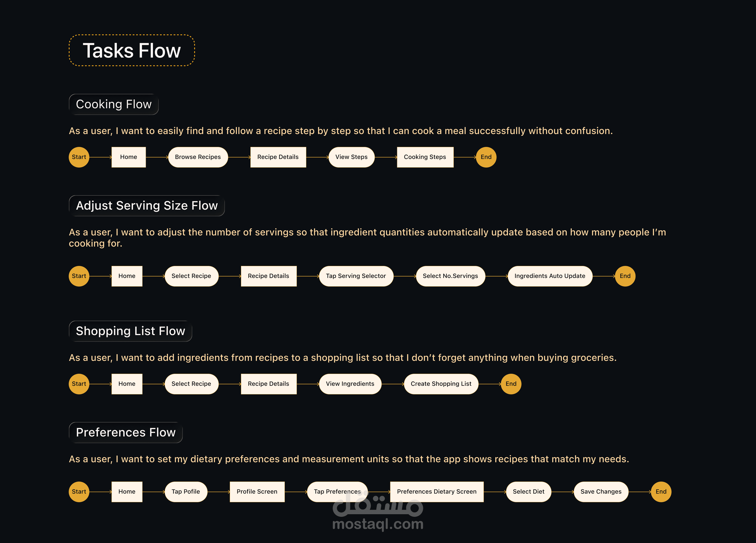
Task: Select the Tap Pofile pill
Action: [x=186, y=492]
